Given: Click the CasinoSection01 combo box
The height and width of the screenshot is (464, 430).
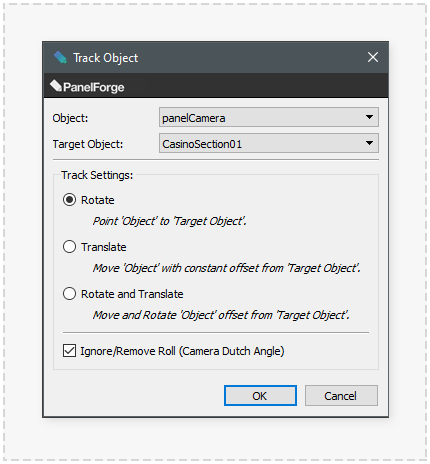Looking at the screenshot, I should 269,143.
